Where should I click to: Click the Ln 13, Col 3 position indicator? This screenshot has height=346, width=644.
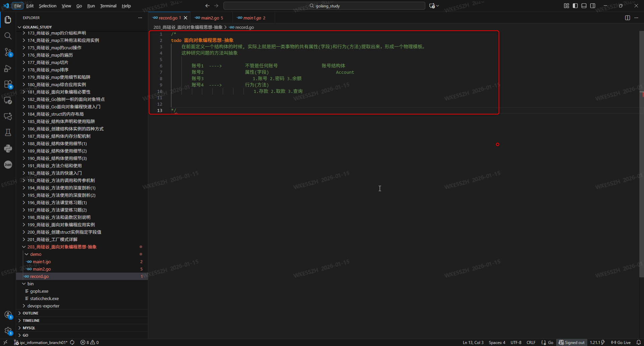tap(473, 342)
